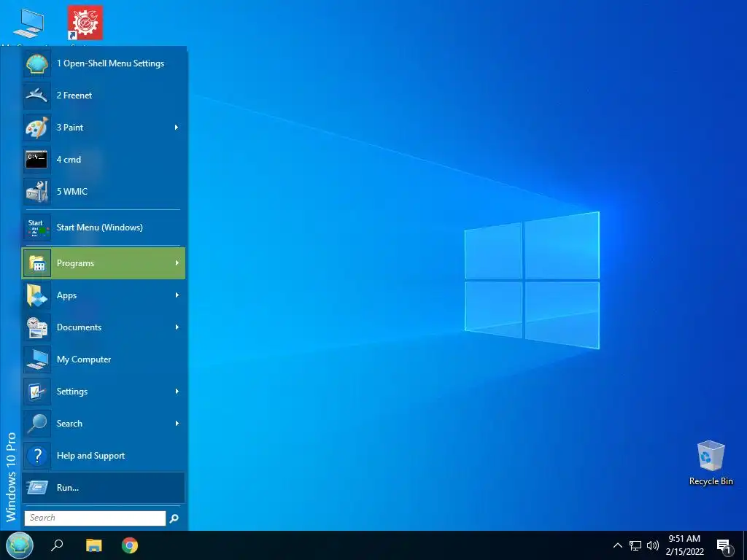Select the red gear desktop shortcut icon
Image resolution: width=747 pixels, height=560 pixels.
coord(85,23)
